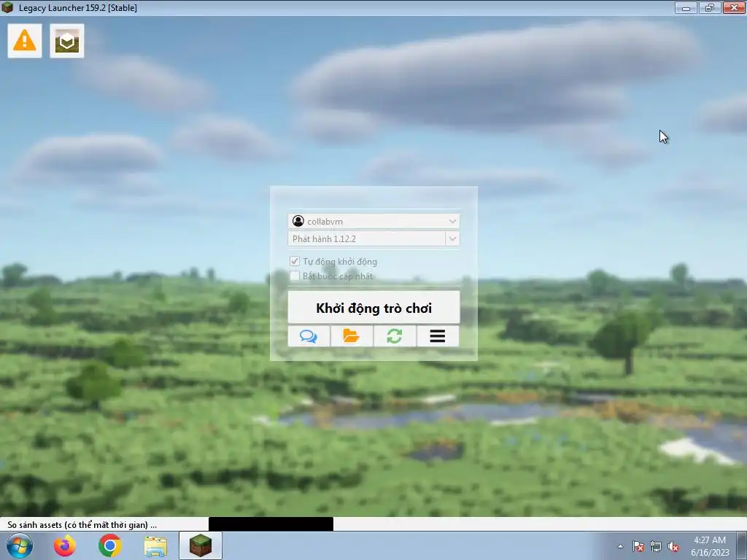Image resolution: width=747 pixels, height=560 pixels.
Task: Open Windows Explorer from the taskbar
Action: coord(155,546)
